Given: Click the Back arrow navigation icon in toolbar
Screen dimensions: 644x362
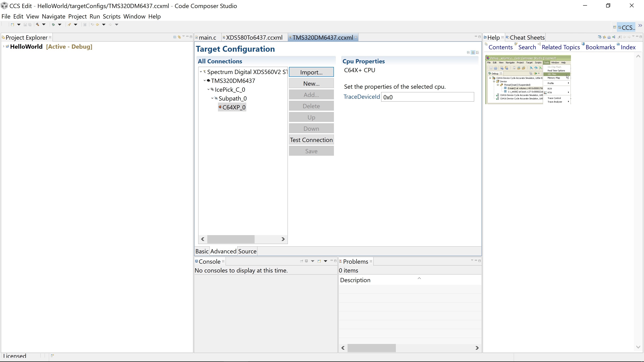Looking at the screenshot, I should 97,25.
